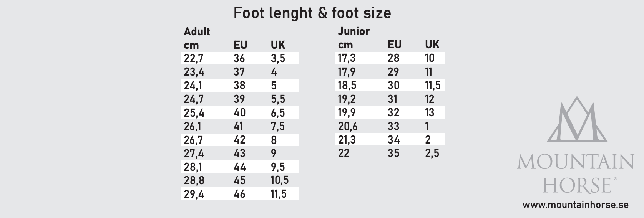Viewport: 644px width, 218px height.
Task: Click the Foot lenght & foot size title
Action: 312,13
